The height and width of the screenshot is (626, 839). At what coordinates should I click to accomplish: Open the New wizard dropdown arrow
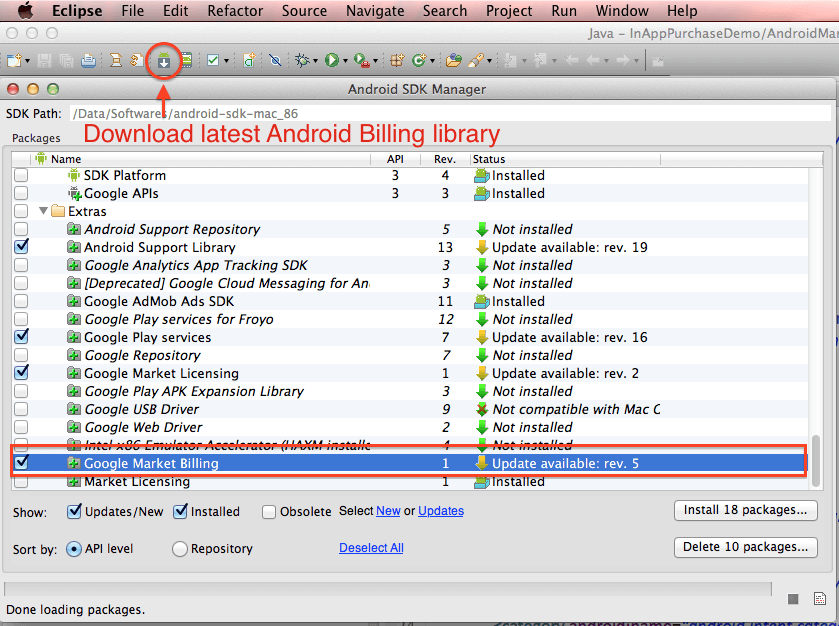[x=27, y=61]
